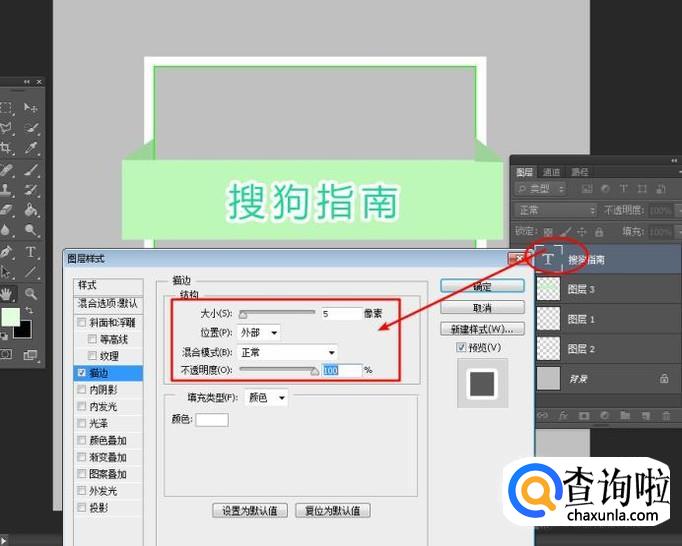The width and height of the screenshot is (682, 546).
Task: Toggle Quick Mask mode
Action: point(6,355)
